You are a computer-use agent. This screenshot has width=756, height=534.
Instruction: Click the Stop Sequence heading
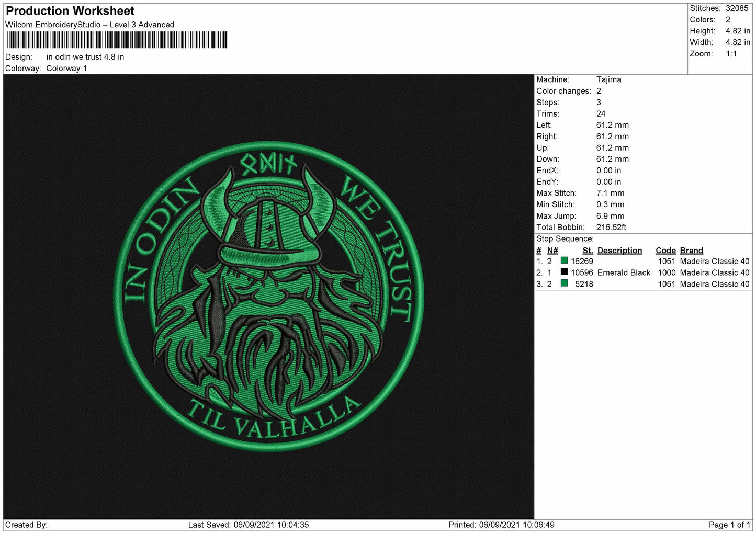pyautogui.click(x=565, y=239)
